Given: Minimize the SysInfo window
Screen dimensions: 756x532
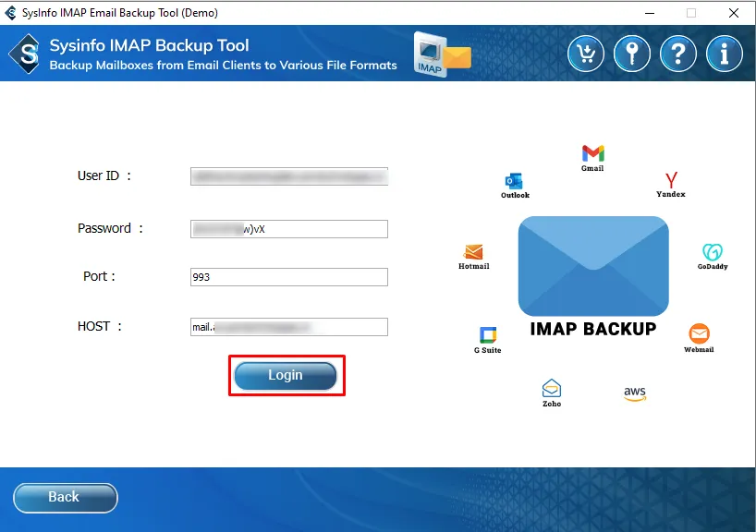Looking at the screenshot, I should pos(650,13).
